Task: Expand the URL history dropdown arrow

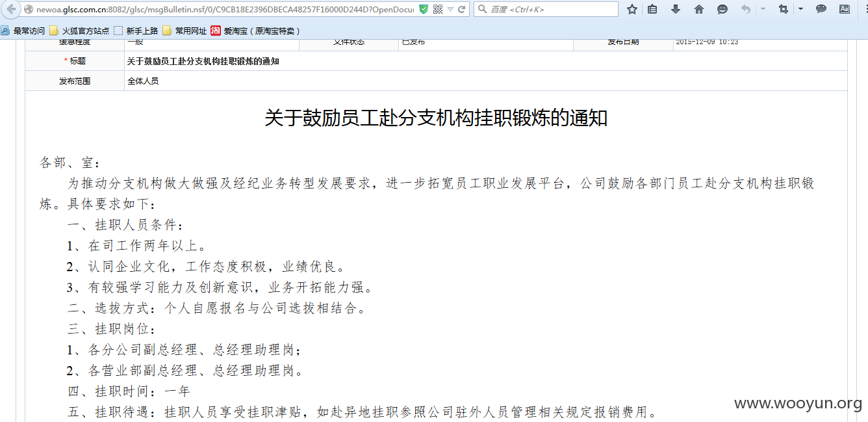Action: 450,10
